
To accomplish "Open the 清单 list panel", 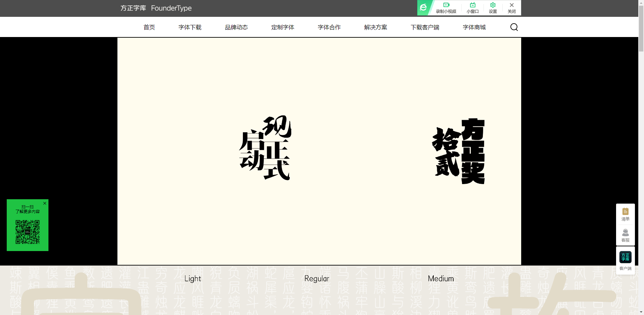I will pos(625,214).
